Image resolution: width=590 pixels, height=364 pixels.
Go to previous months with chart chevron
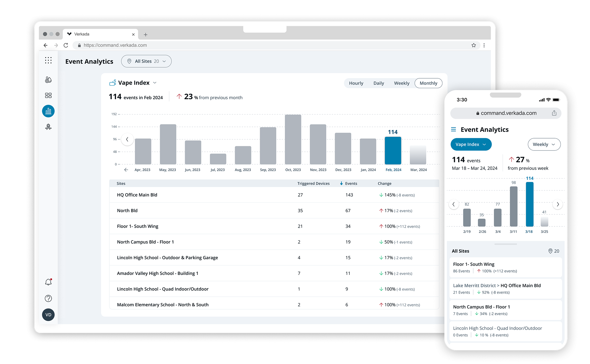(x=127, y=139)
